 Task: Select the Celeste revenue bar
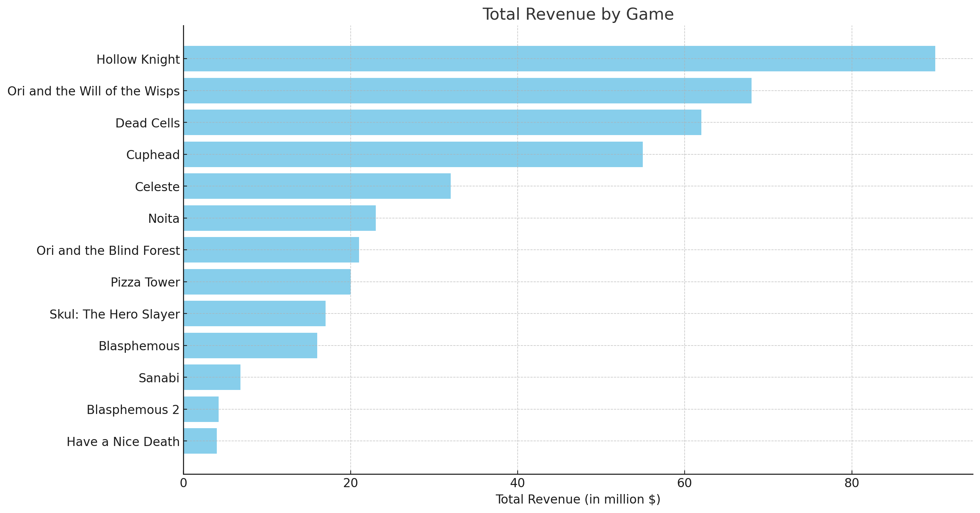[x=317, y=186]
